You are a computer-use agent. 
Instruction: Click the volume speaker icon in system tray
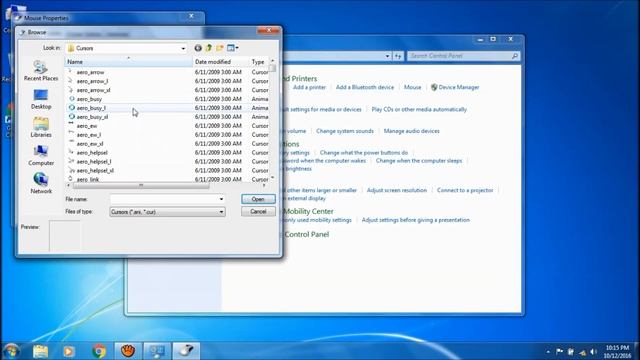click(594, 352)
